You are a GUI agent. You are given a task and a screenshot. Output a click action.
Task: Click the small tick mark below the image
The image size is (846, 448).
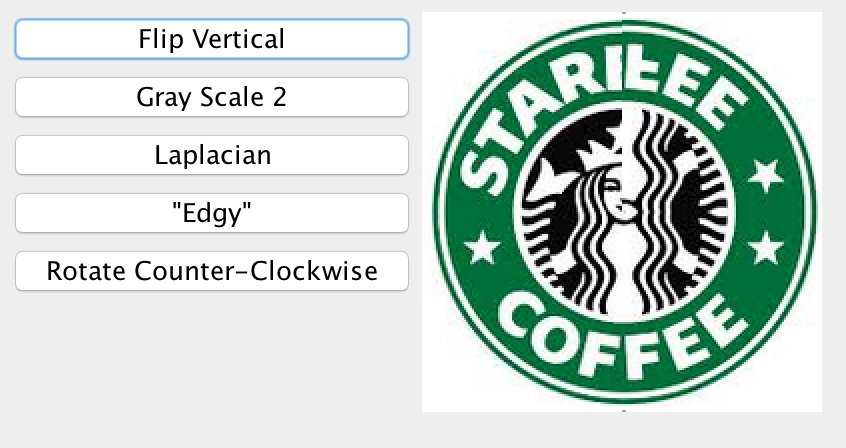pyautogui.click(x=624, y=411)
